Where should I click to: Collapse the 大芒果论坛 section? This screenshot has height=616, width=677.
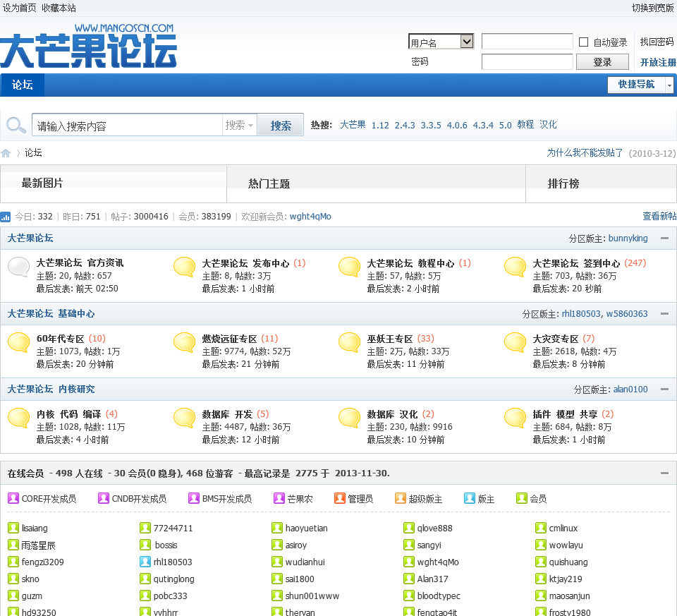[x=664, y=238]
